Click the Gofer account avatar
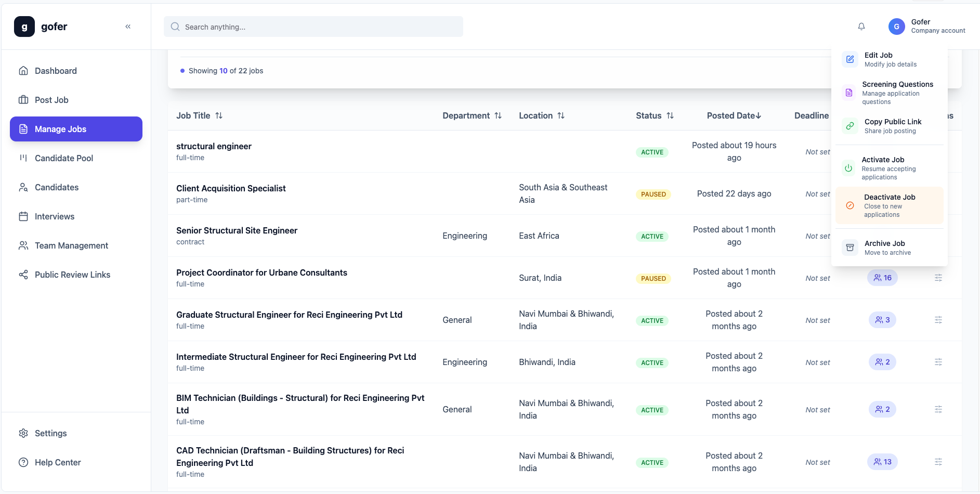980x494 pixels. pyautogui.click(x=896, y=27)
